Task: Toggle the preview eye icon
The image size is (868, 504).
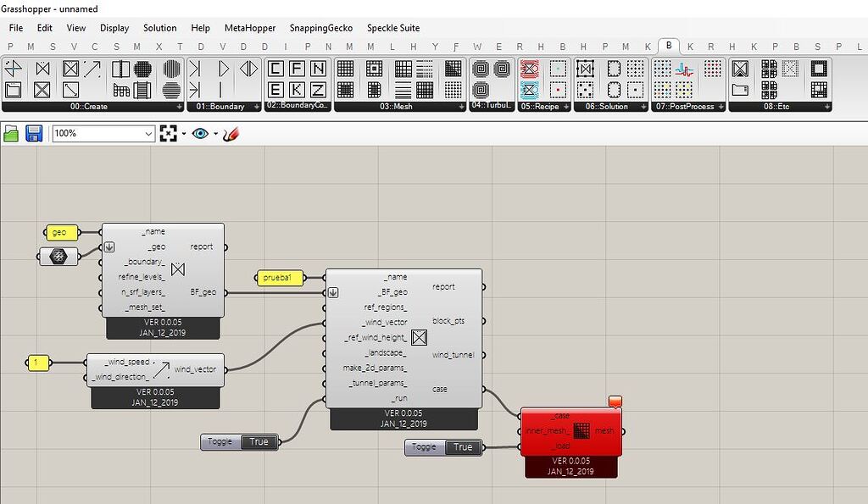Action: (x=200, y=134)
